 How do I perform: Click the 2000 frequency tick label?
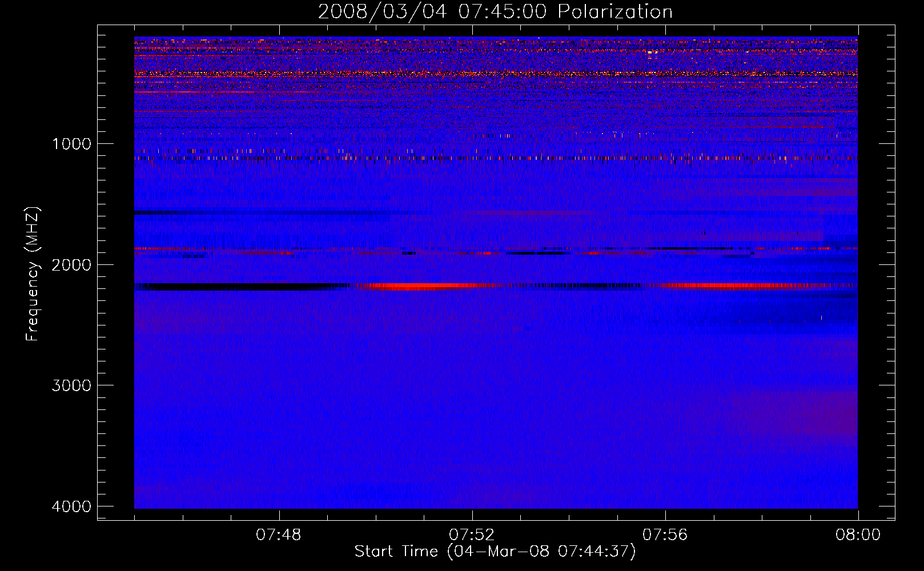tap(71, 264)
